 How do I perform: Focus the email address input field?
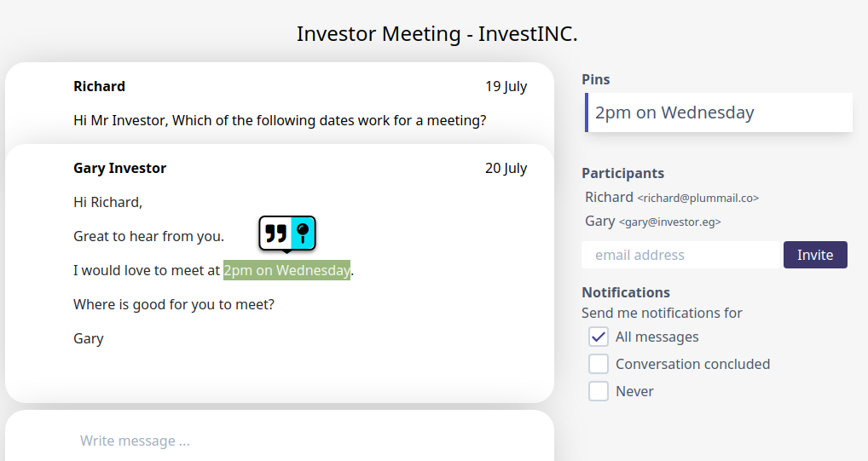point(681,255)
